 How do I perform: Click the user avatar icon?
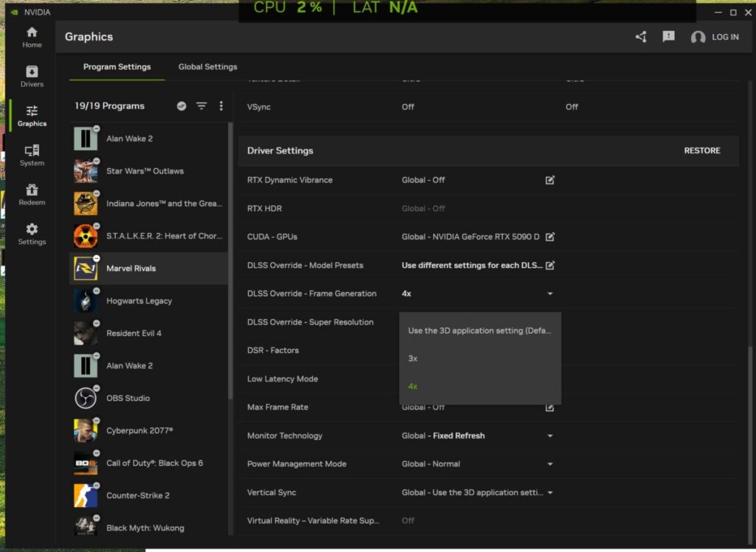pos(698,37)
